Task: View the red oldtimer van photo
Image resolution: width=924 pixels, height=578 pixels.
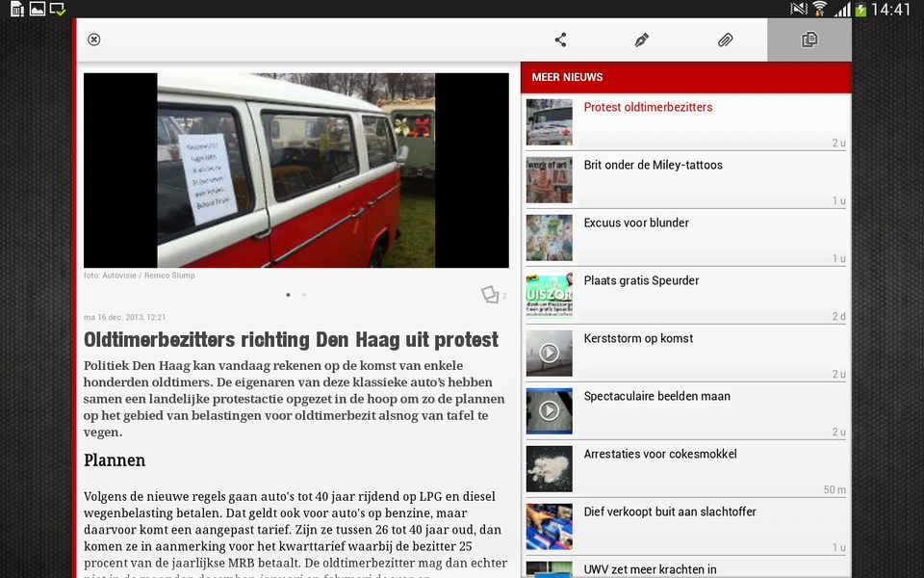Action: click(x=296, y=171)
